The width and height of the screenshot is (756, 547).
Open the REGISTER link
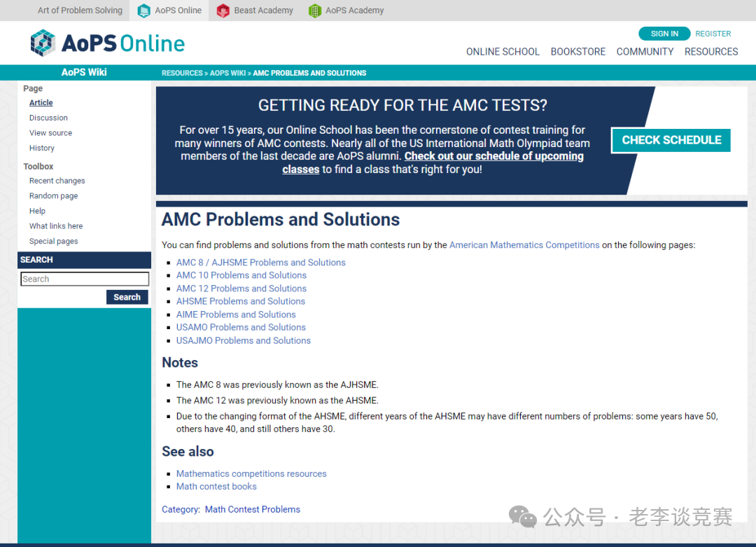713,34
